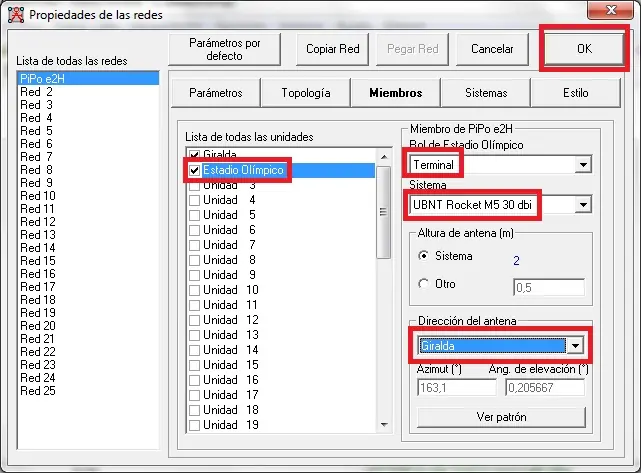This screenshot has width=641, height=473.
Task: Check the Unidad 9 checkbox
Action: coord(195,275)
